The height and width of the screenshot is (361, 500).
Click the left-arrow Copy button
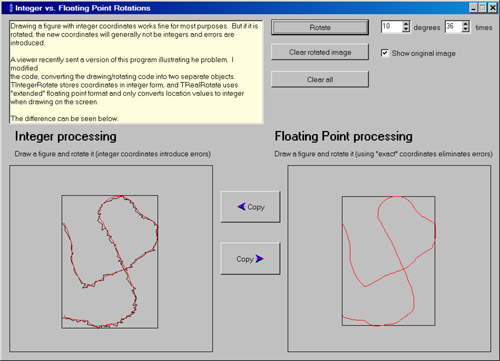tap(250, 207)
